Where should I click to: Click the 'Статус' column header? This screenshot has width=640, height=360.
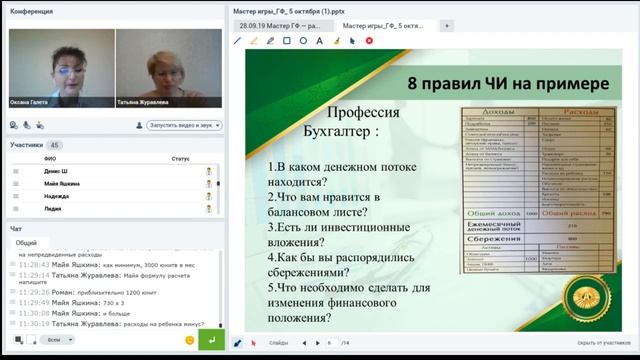[x=180, y=159]
